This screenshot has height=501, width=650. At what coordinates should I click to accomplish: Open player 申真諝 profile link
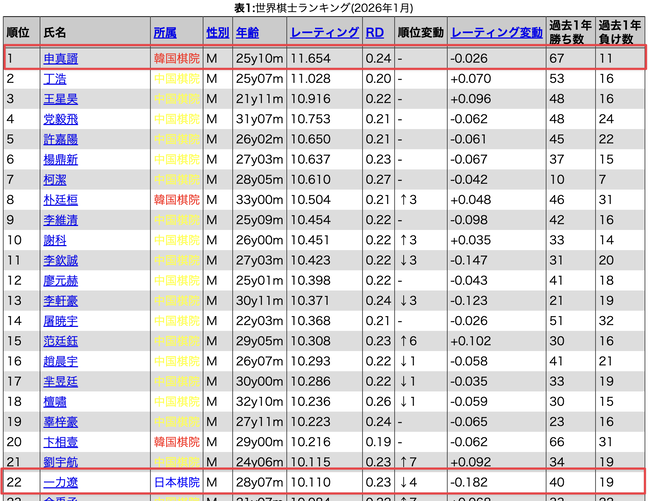pos(61,59)
